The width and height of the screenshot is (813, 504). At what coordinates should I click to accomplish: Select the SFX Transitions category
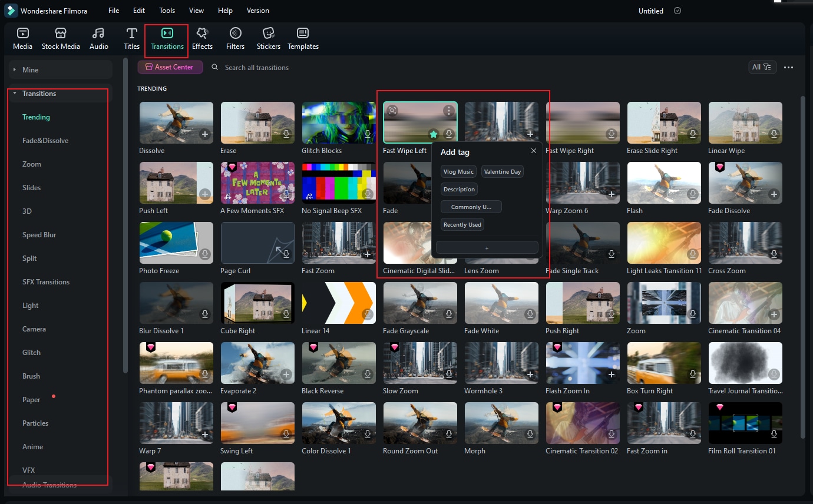pyautogui.click(x=46, y=282)
